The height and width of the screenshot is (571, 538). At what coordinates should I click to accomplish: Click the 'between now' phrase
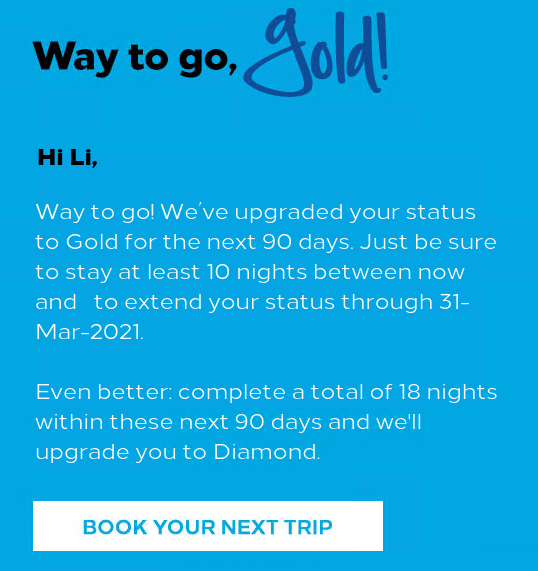389,272
